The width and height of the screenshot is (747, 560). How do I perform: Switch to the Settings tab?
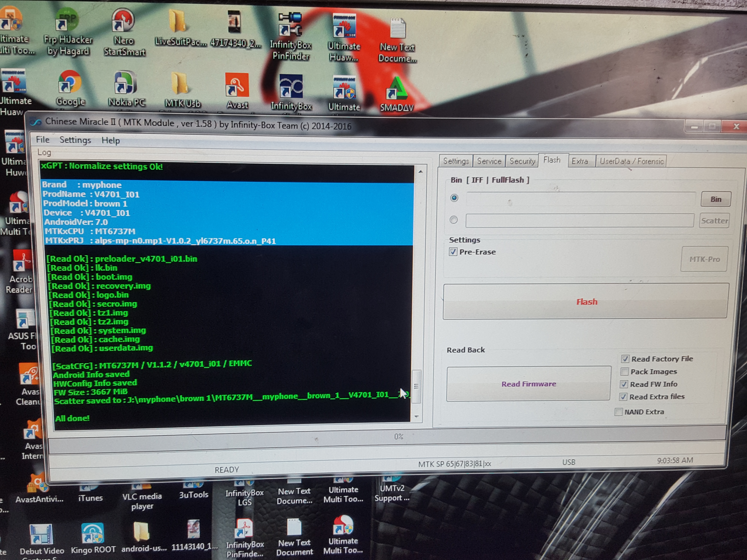[456, 161]
